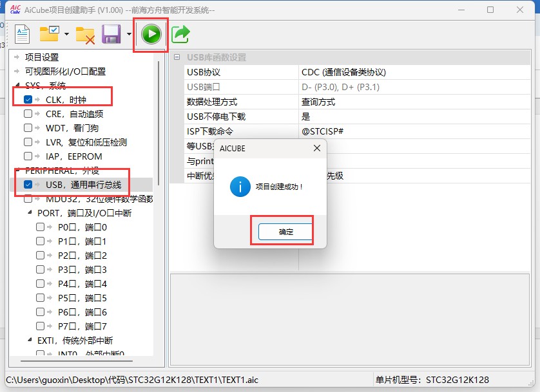
Task: Open dropdown arrow beside save icon
Action: coord(129,34)
